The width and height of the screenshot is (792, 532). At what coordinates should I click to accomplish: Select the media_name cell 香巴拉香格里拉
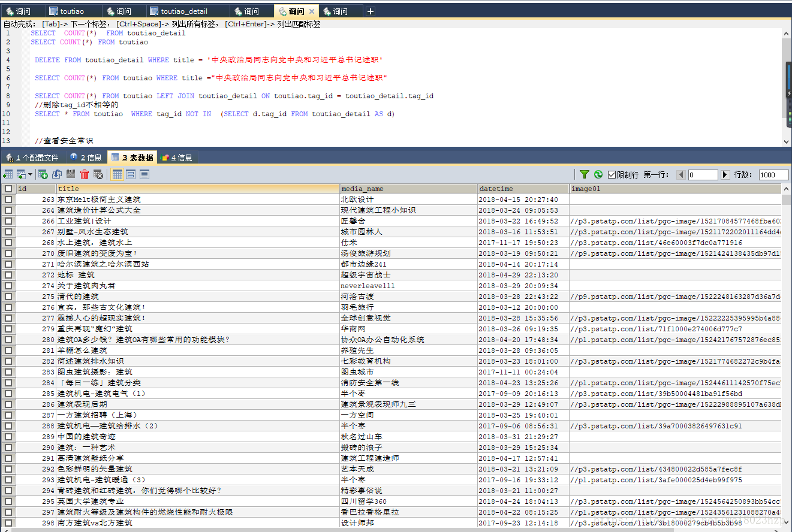[x=408, y=512]
